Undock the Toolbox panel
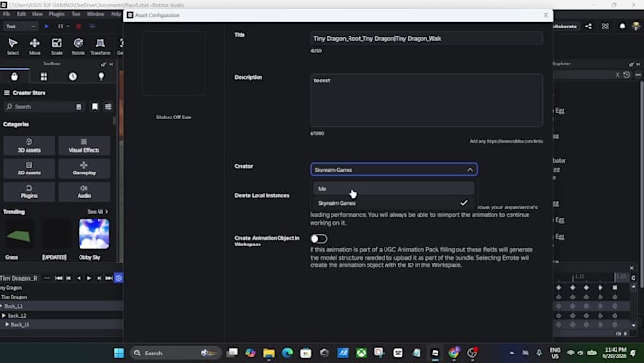 103,64
